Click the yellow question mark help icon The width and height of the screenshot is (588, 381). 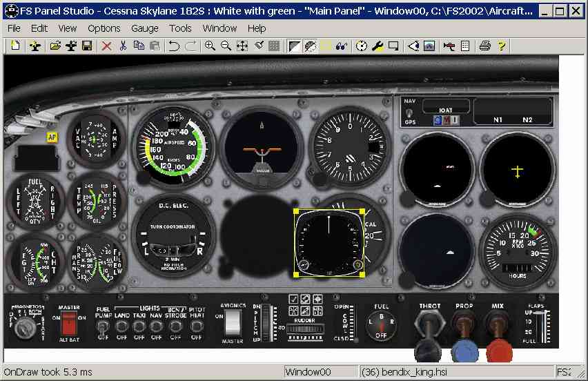click(501, 46)
